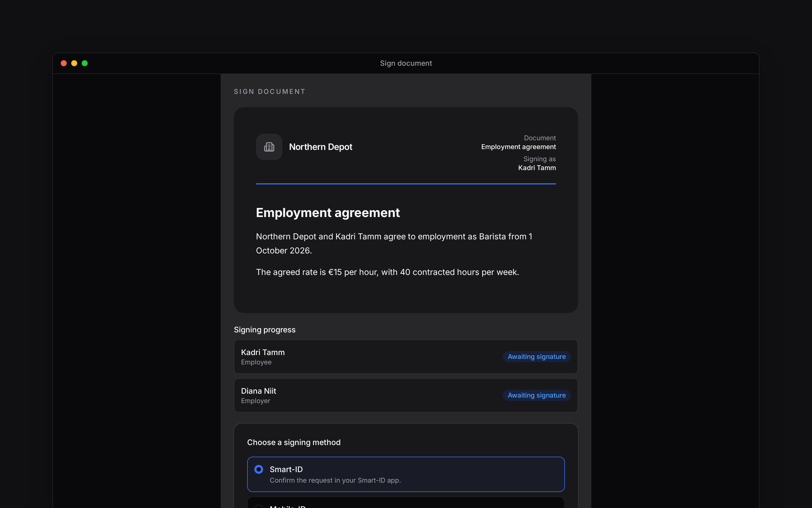The width and height of the screenshot is (812, 508).
Task: Click Kadri Tamm's "Awaiting signature" badge
Action: tap(536, 356)
